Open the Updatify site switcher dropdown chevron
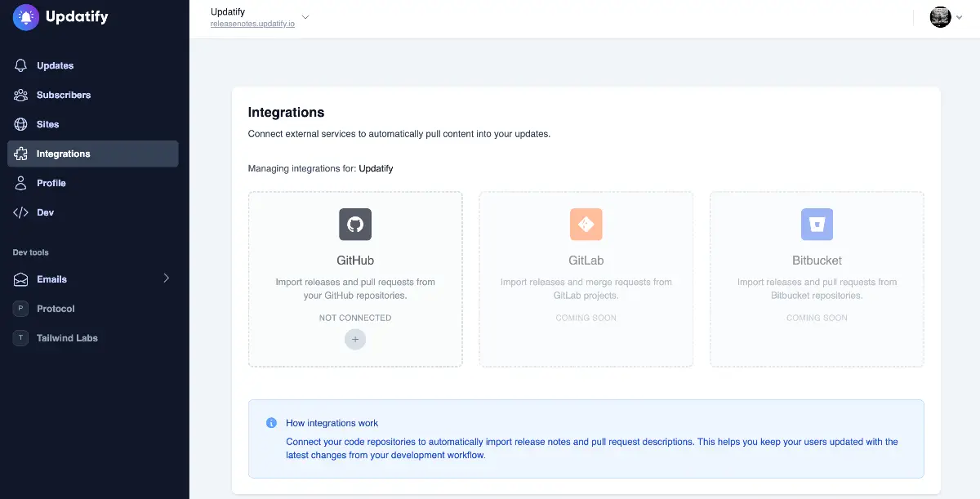The image size is (980, 499). (x=305, y=17)
